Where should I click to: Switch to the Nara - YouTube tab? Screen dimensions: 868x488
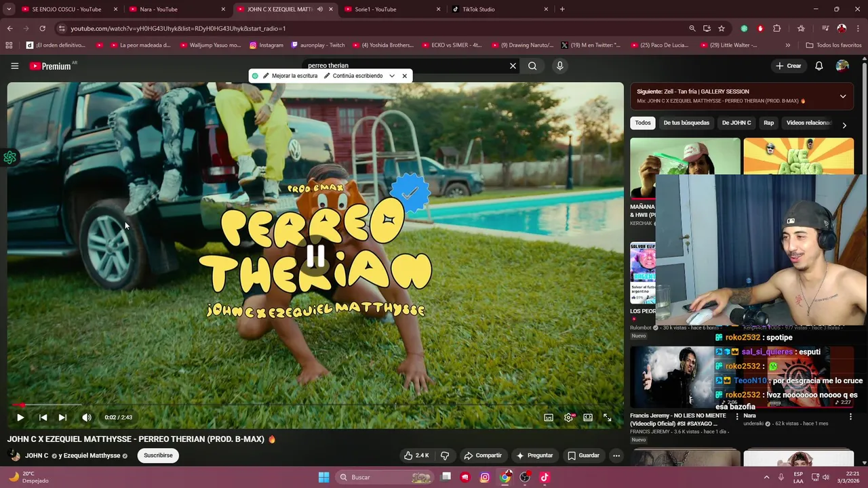[x=176, y=9]
